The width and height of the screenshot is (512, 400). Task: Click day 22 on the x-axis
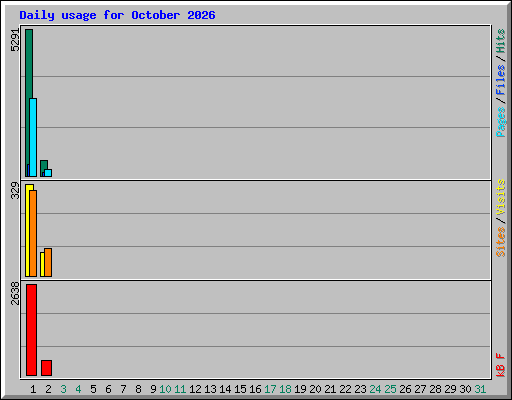pyautogui.click(x=345, y=389)
